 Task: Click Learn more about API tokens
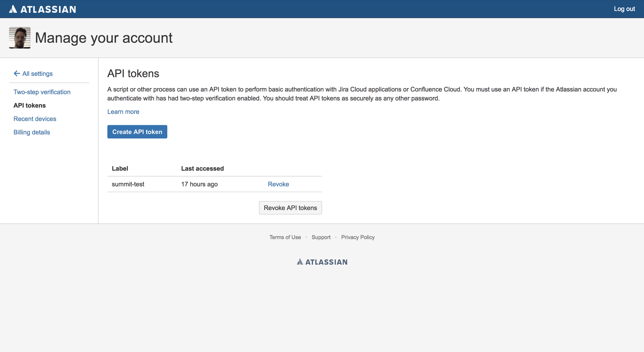tap(123, 112)
